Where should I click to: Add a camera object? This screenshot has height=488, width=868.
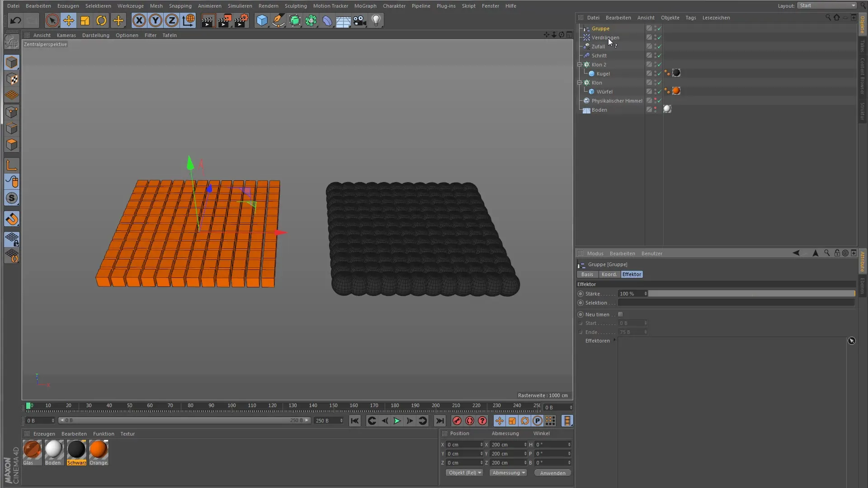click(360, 20)
